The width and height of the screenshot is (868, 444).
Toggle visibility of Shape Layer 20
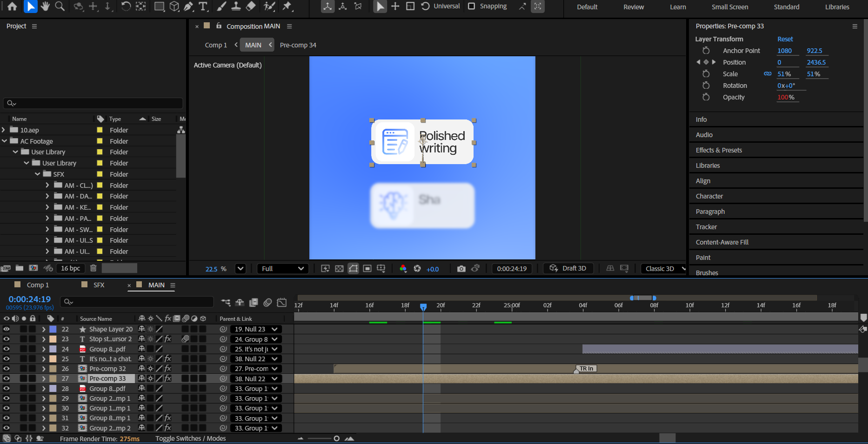click(7, 329)
